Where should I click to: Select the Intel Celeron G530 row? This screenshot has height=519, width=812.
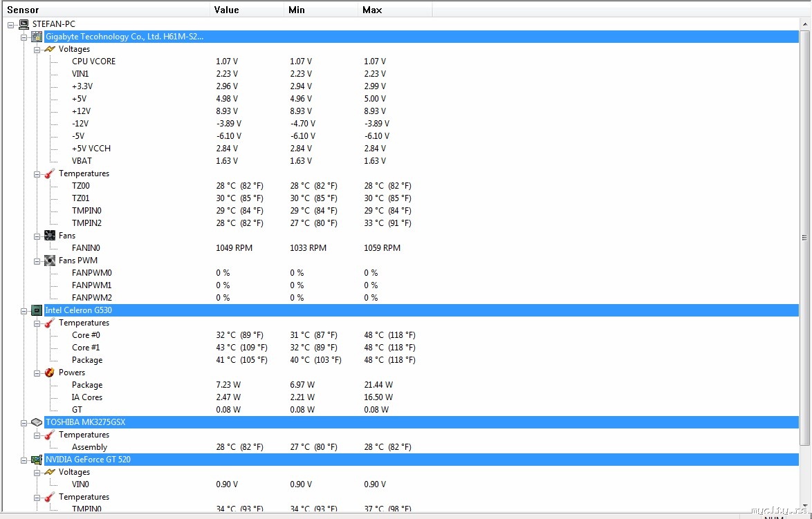[x=421, y=310]
